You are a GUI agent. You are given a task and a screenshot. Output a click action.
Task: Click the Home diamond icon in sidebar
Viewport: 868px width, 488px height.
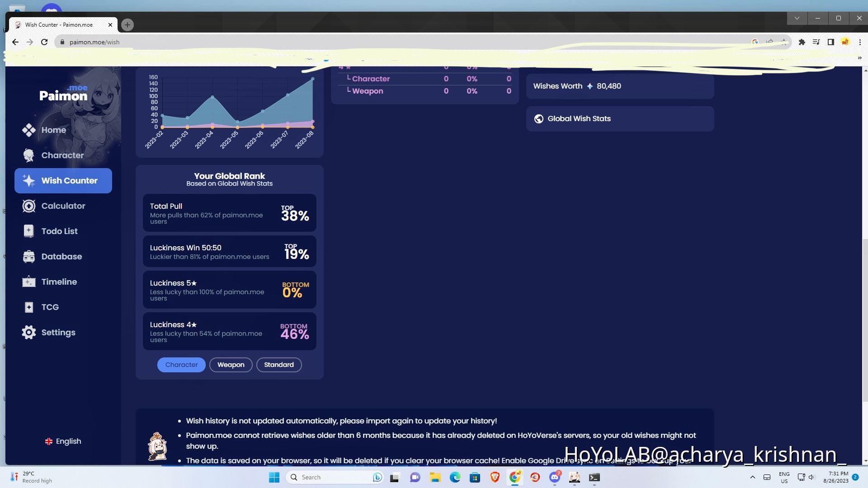click(28, 130)
